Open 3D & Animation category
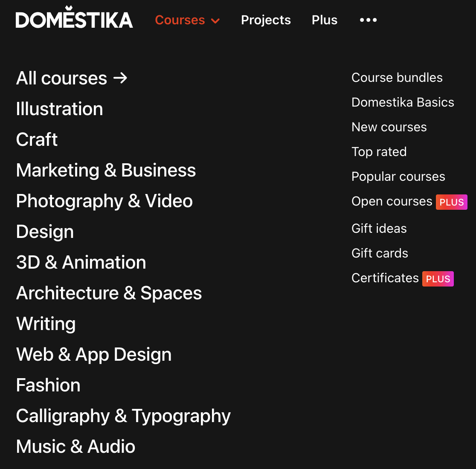This screenshot has width=476, height=469. click(81, 262)
